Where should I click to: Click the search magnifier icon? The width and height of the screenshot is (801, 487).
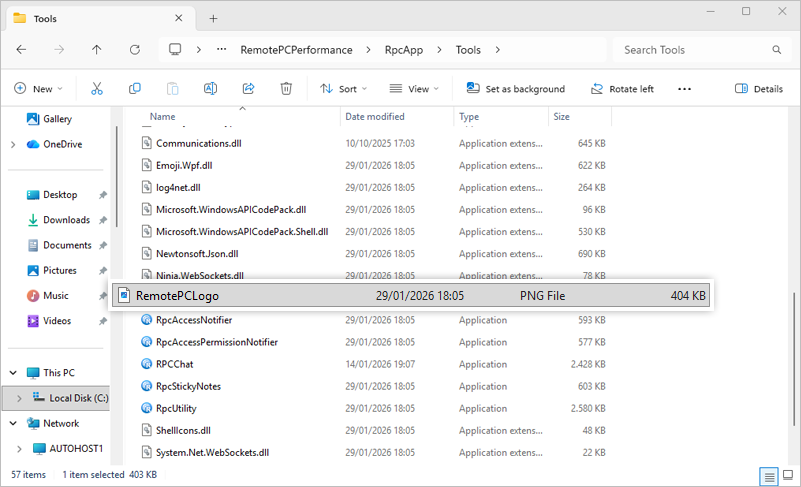pos(776,50)
